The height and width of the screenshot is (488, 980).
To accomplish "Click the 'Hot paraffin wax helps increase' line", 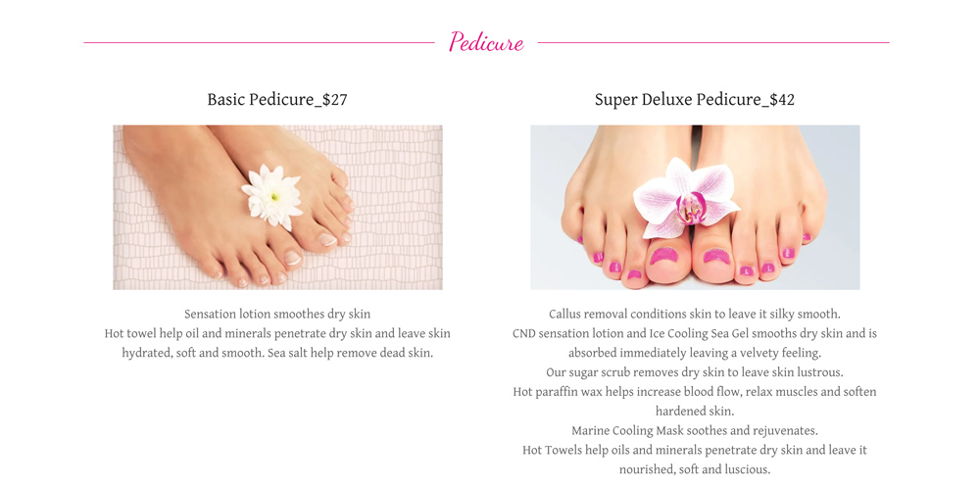I will (695, 392).
